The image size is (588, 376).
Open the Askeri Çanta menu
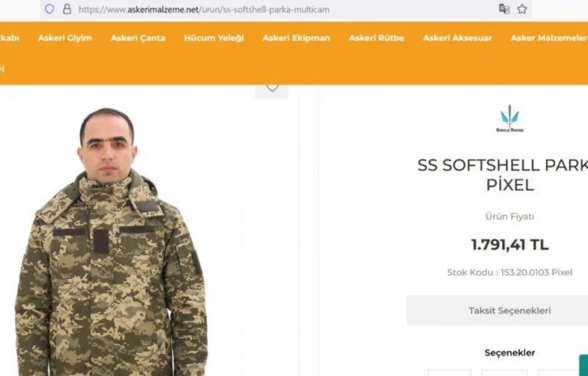(138, 38)
